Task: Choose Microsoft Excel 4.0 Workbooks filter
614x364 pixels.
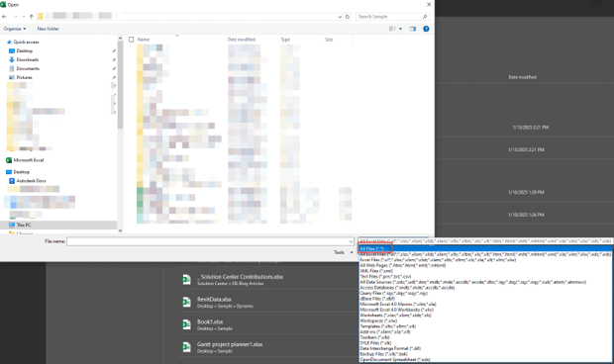Action: [x=485, y=310]
